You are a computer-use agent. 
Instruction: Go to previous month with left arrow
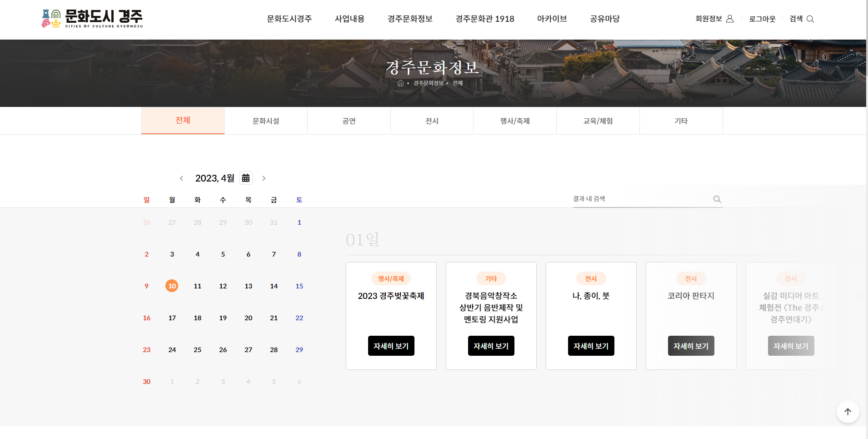(181, 178)
